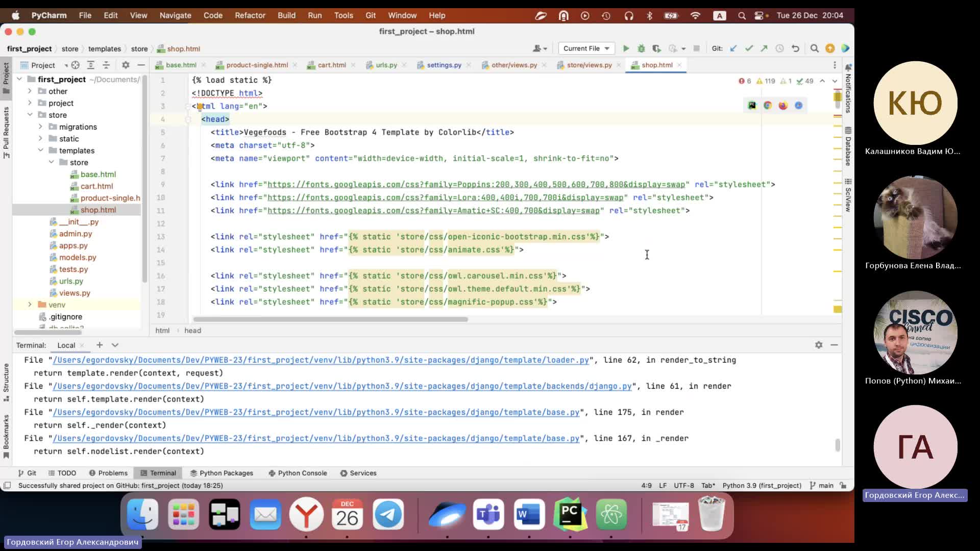Start debugging with the bug icon
The image size is (980, 551).
(641, 48)
